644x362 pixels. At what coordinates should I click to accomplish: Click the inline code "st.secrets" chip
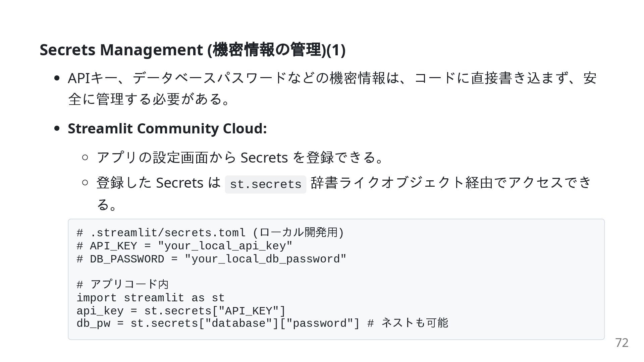[265, 184]
